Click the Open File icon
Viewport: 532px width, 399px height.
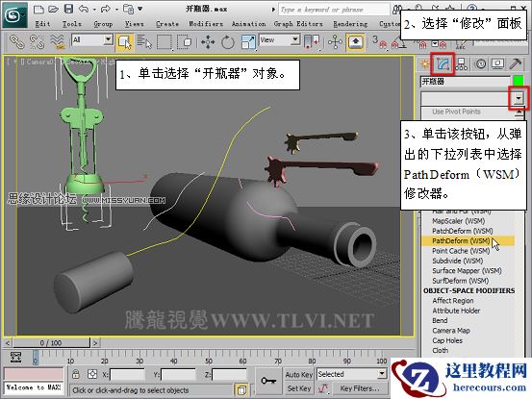tap(53, 10)
